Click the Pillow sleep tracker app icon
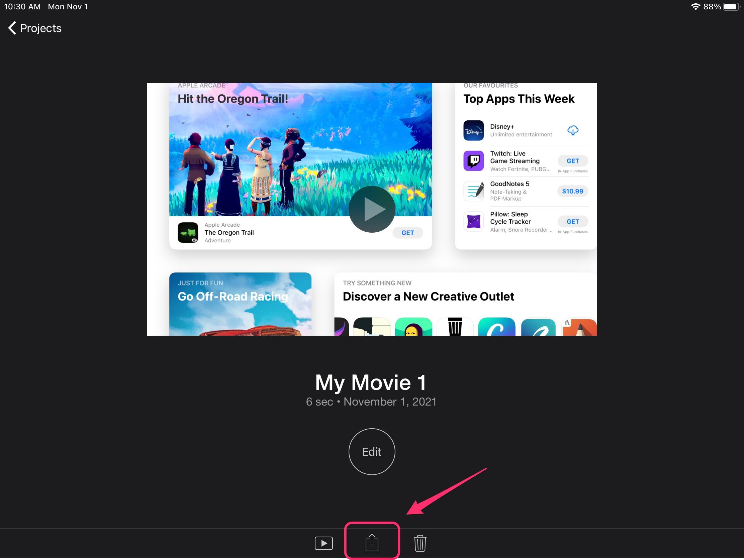 [474, 222]
